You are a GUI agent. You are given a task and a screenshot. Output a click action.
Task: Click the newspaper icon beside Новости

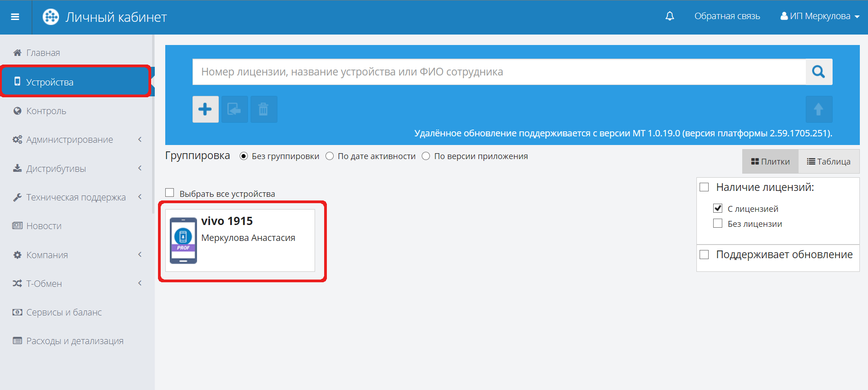[17, 226]
